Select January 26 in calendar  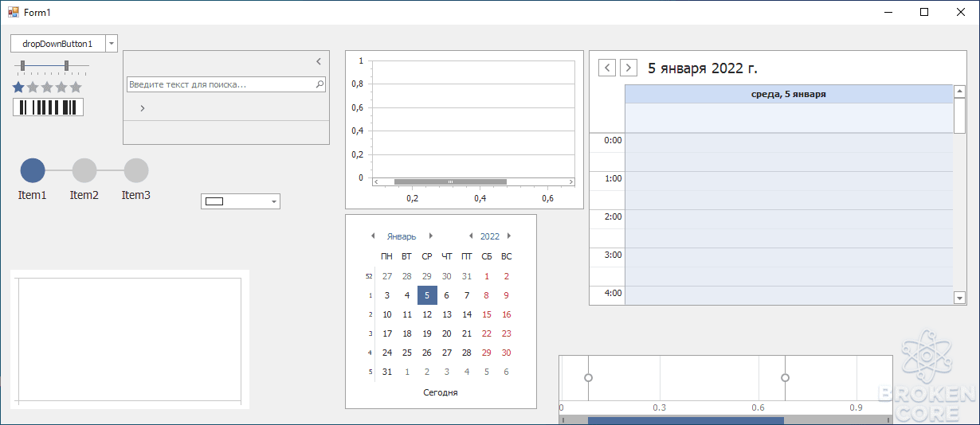(427, 353)
